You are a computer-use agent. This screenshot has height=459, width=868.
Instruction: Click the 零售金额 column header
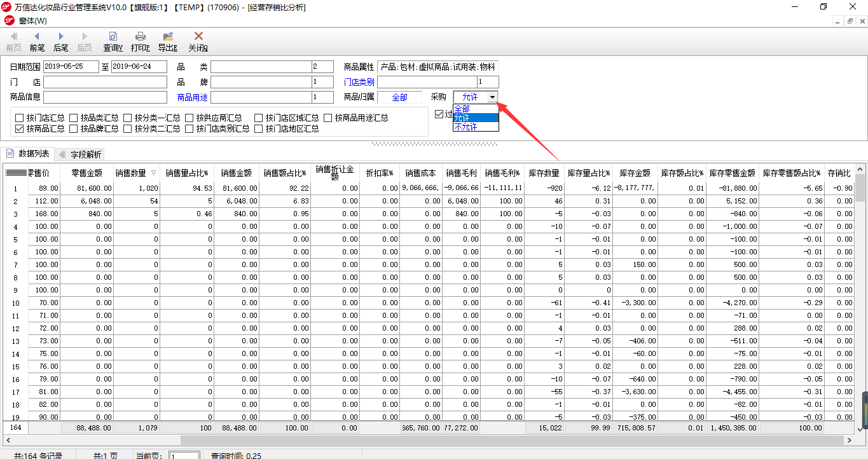[x=87, y=173]
